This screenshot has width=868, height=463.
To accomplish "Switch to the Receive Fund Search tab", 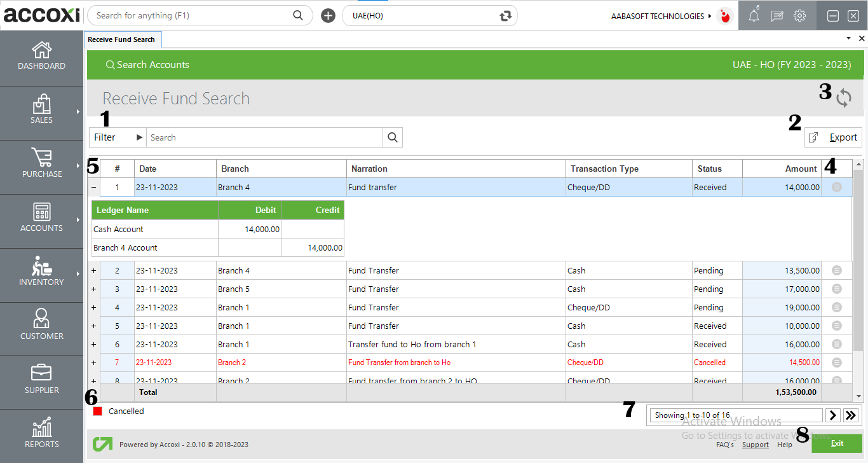I will coord(122,39).
